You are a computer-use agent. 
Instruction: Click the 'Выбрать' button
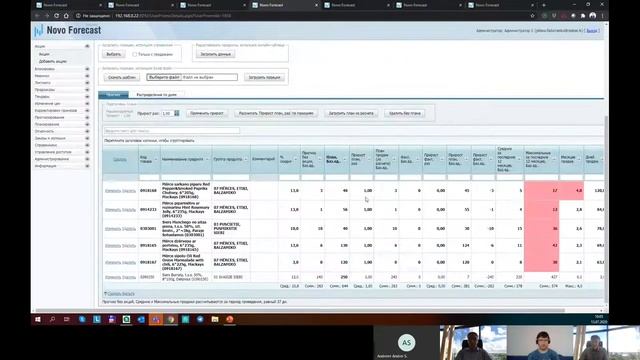(113, 54)
